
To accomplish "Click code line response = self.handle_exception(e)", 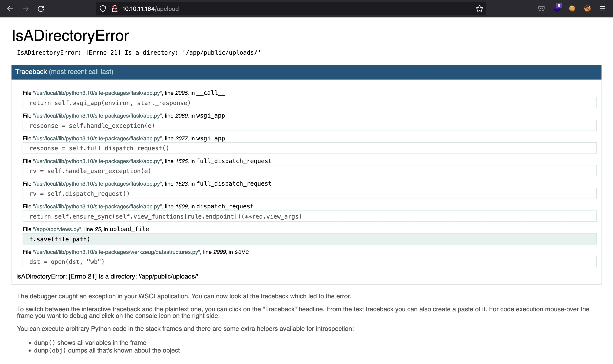I will coord(309,126).
